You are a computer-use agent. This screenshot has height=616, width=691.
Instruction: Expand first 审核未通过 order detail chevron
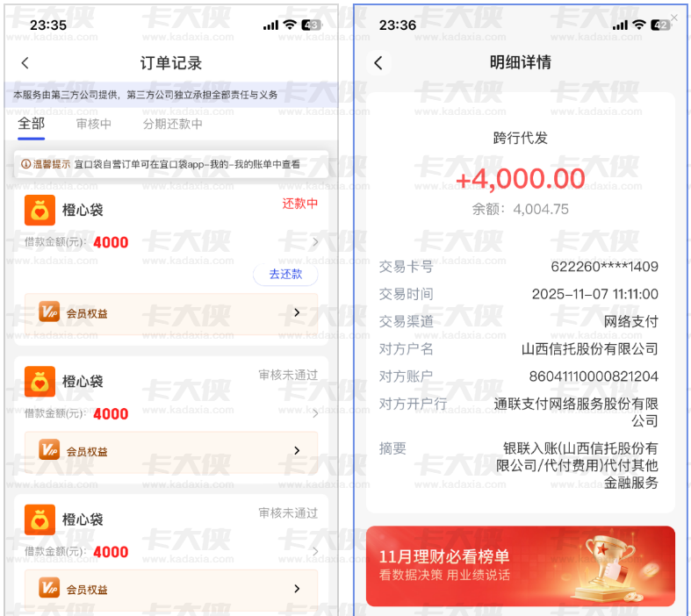point(315,413)
